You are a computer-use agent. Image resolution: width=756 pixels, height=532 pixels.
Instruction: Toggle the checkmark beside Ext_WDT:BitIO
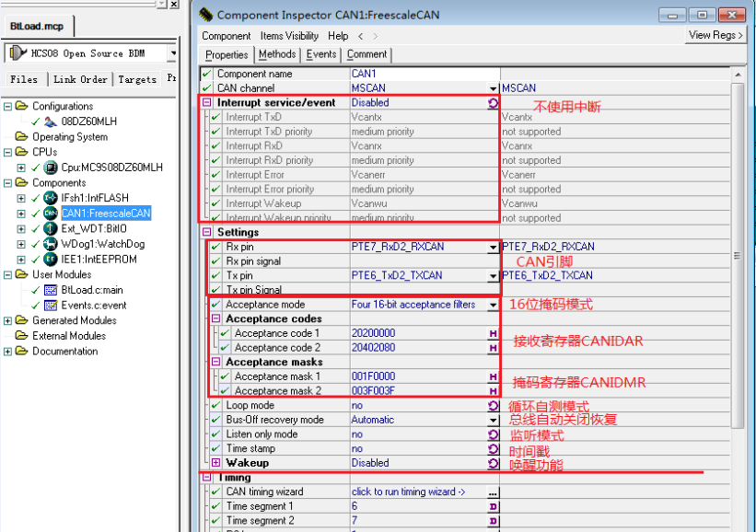click(x=36, y=229)
